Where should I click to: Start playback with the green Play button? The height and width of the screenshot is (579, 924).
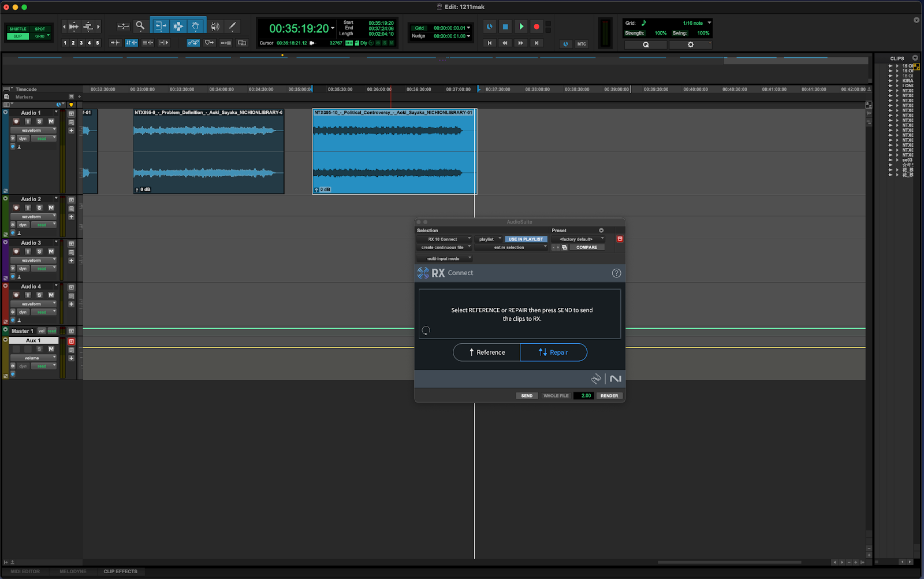[x=521, y=27]
